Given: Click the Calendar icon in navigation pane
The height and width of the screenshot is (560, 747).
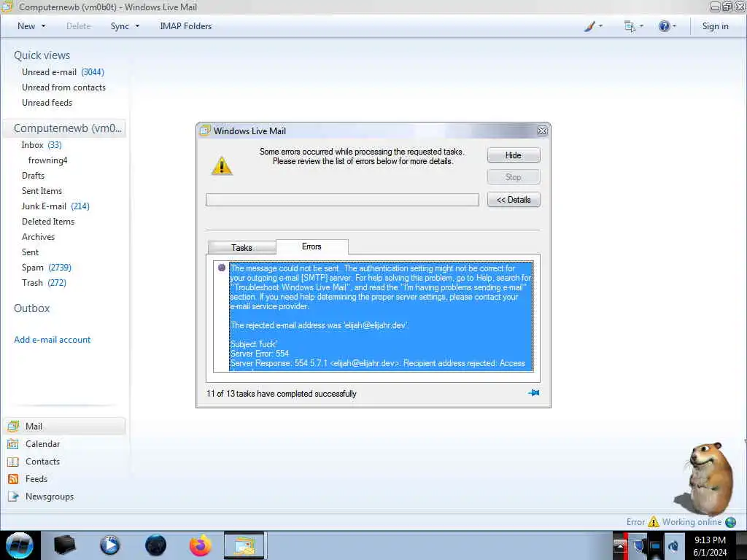Looking at the screenshot, I should click(x=13, y=444).
